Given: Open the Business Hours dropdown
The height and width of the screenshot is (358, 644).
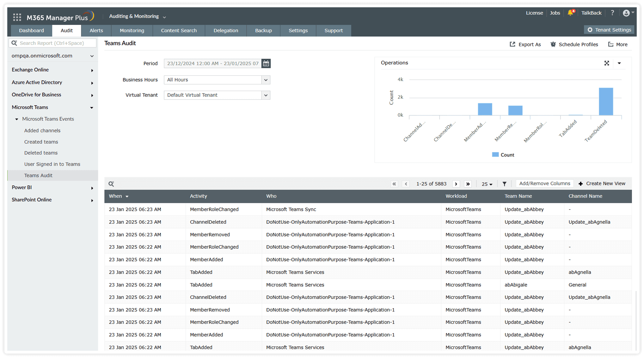Looking at the screenshot, I should (x=266, y=80).
